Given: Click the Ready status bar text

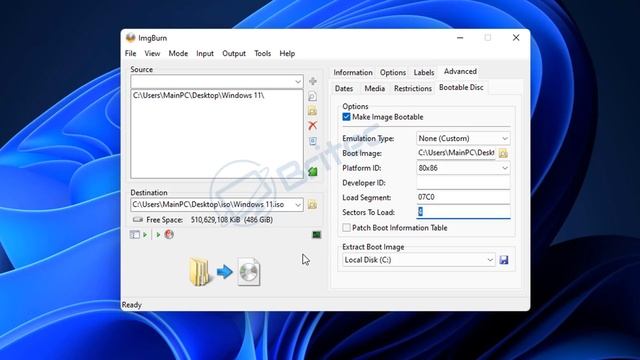Looking at the screenshot, I should point(132,305).
